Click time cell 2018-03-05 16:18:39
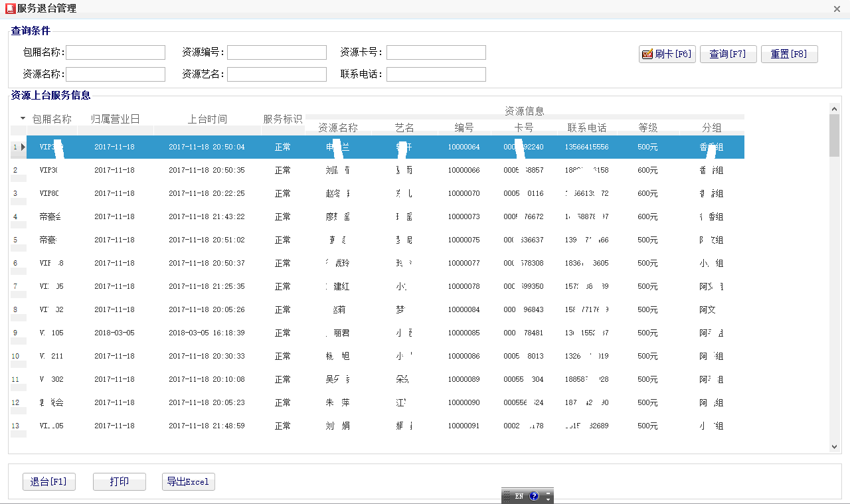The image size is (850, 504). click(x=207, y=333)
